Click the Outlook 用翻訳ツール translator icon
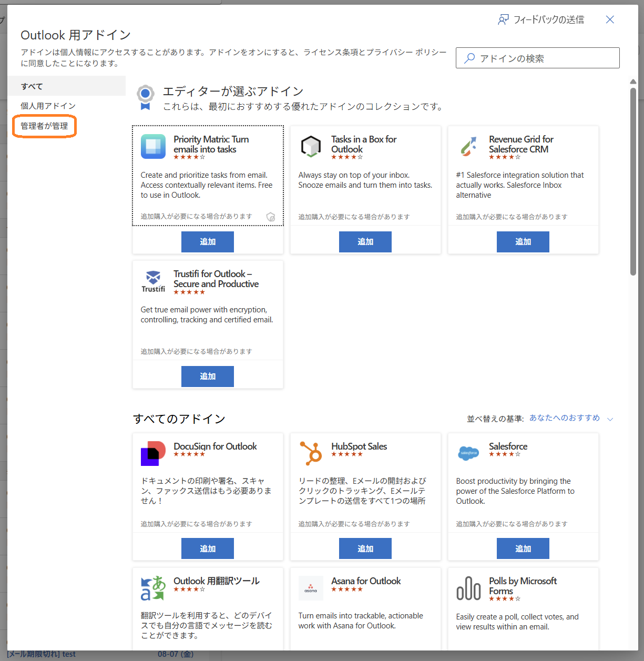This screenshot has width=644, height=661. pyautogui.click(x=153, y=588)
